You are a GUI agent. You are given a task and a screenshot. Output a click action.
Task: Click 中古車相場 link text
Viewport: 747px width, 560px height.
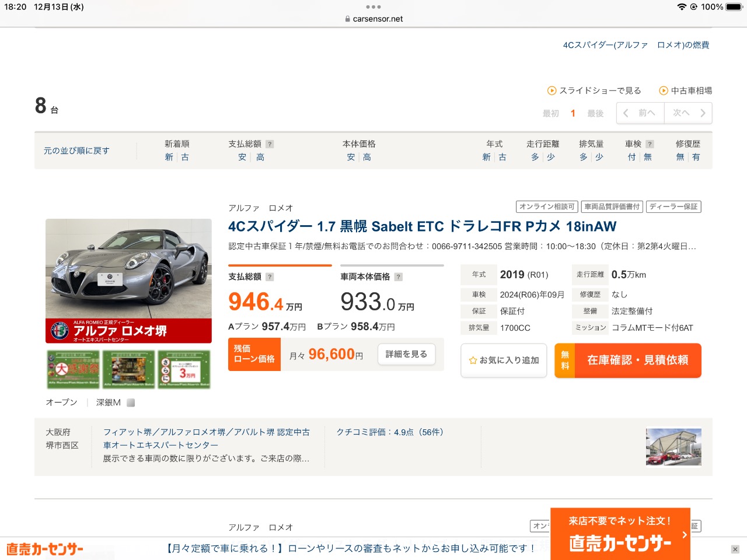692,90
